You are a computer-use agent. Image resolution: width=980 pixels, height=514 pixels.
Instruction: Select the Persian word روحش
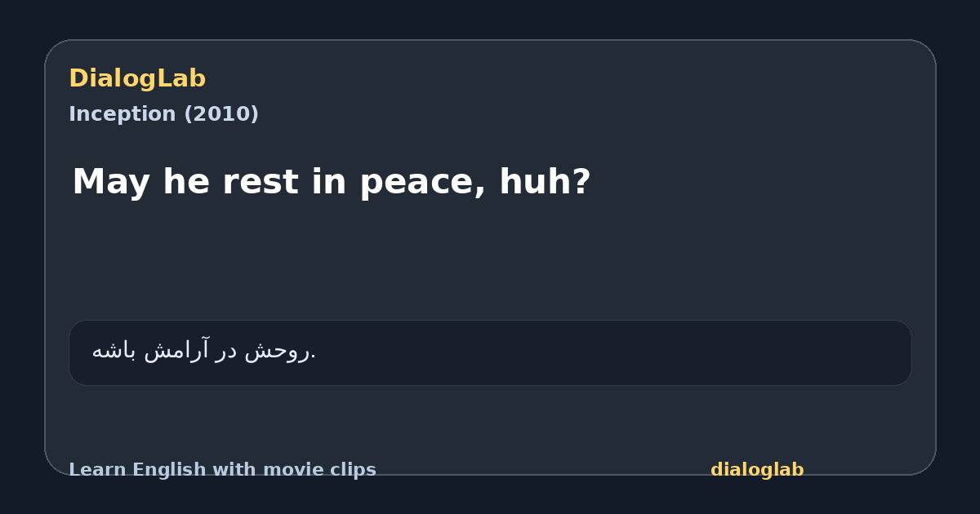pos(278,352)
